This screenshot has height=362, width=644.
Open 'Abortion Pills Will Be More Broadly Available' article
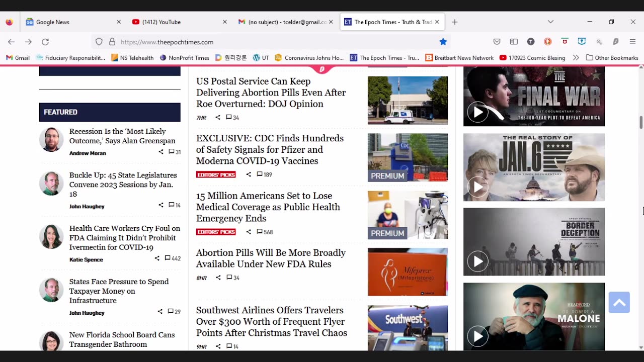coord(271,258)
